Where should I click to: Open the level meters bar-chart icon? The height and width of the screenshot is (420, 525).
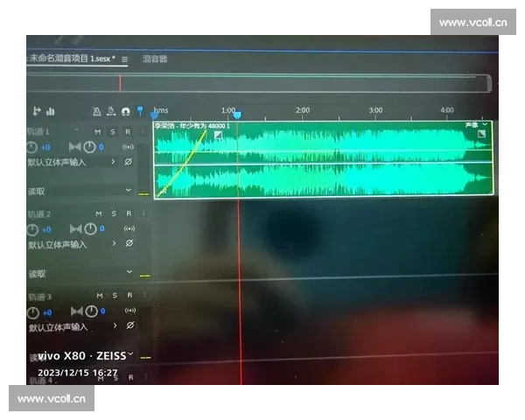51,111
